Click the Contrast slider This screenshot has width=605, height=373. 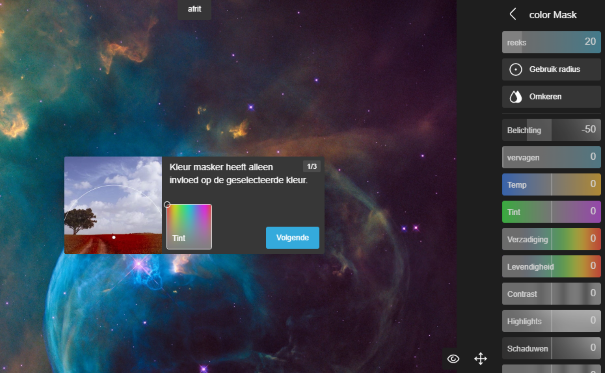tap(551, 294)
